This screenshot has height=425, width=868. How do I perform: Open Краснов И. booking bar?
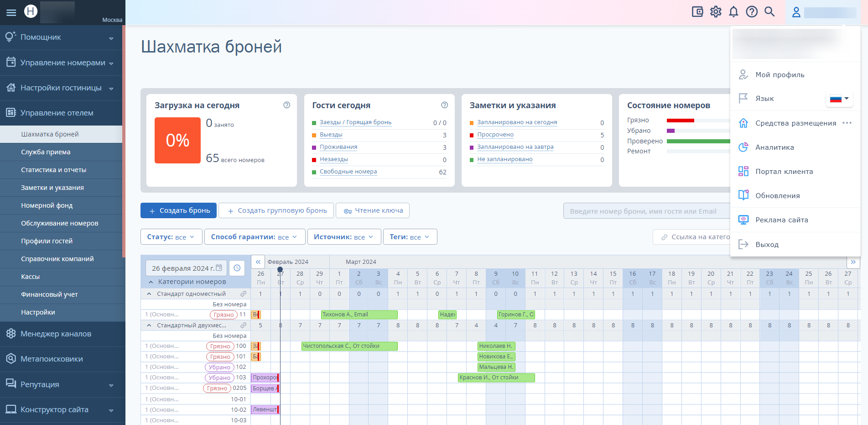pos(496,378)
